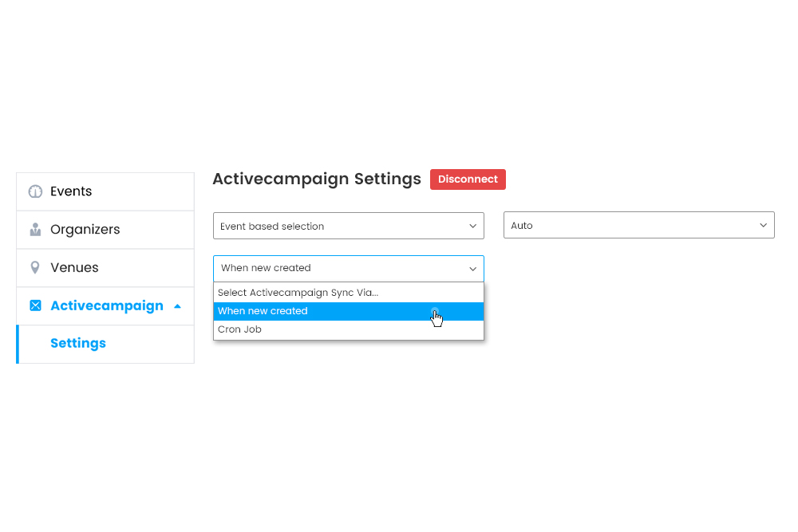
Task: Go to the Organizers page
Action: [x=86, y=229]
